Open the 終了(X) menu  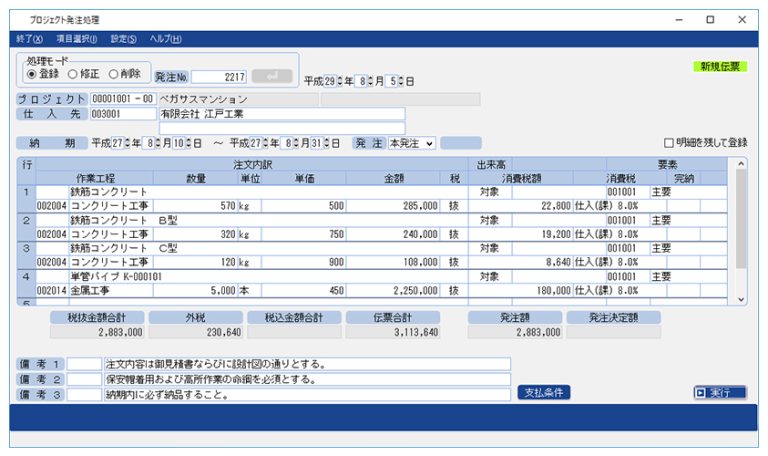coord(29,39)
